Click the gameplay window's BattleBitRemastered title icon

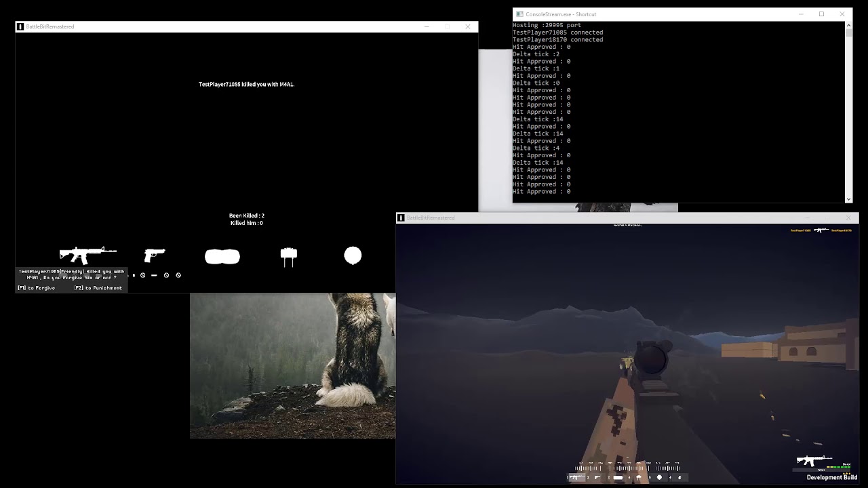(401, 218)
